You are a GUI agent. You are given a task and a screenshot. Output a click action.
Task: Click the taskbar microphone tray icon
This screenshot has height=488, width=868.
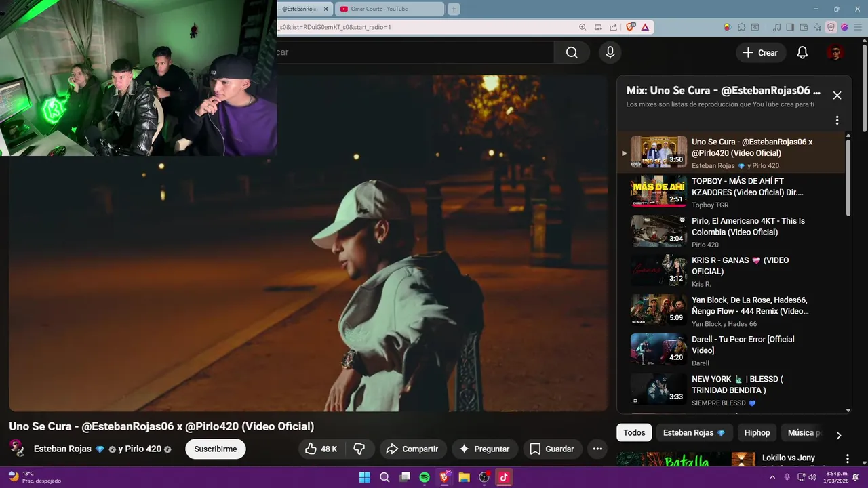tap(787, 477)
